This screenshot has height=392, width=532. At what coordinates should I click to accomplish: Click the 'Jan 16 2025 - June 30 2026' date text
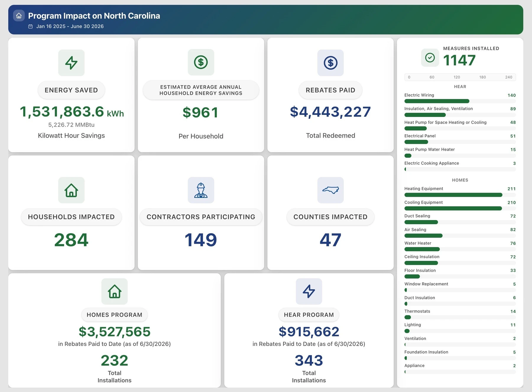coord(70,26)
